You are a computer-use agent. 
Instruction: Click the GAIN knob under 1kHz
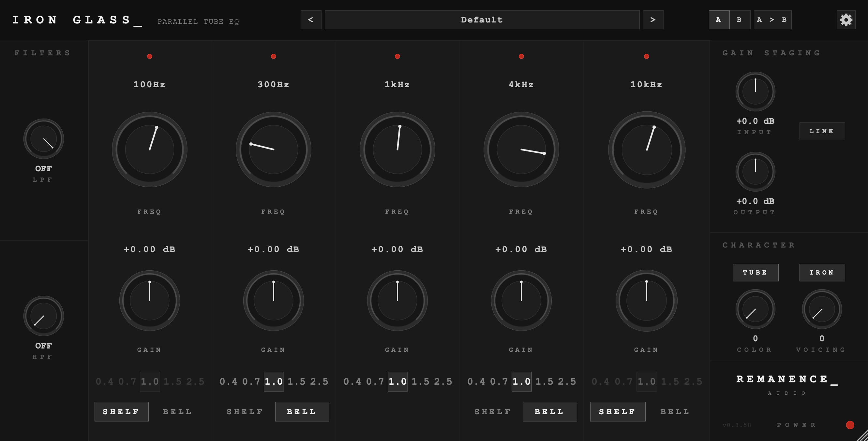point(397,300)
